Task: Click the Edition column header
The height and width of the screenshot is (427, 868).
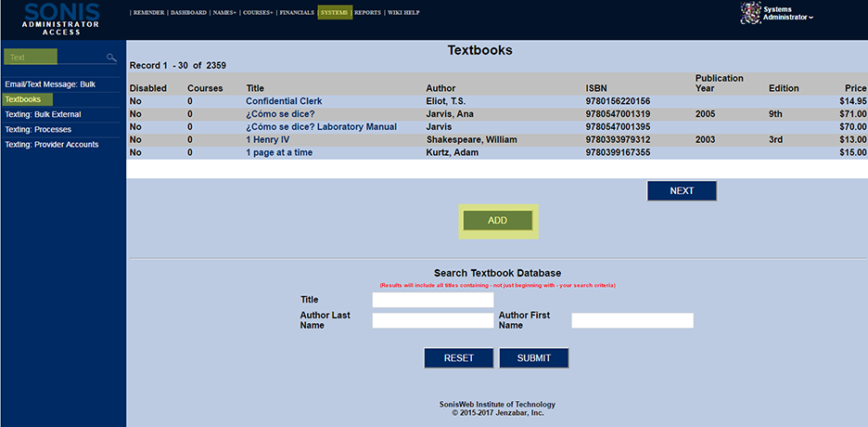Action: (784, 88)
